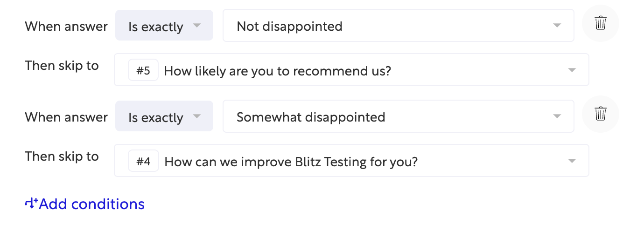
Task: Open the first Is exactly operator dropdown
Action: coord(164,26)
